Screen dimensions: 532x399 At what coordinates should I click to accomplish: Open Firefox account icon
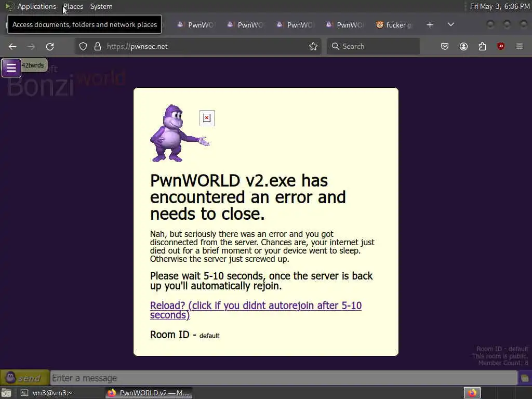[x=463, y=46]
